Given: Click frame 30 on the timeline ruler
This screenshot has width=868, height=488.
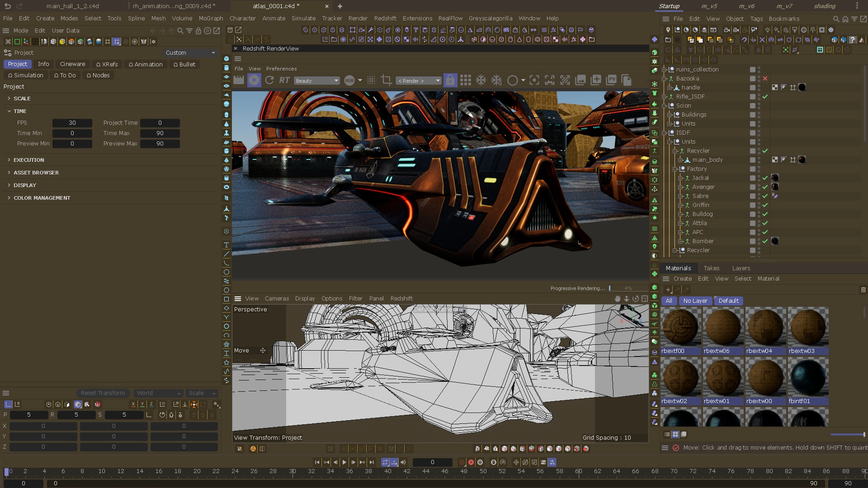Looking at the screenshot, I should pos(292,471).
